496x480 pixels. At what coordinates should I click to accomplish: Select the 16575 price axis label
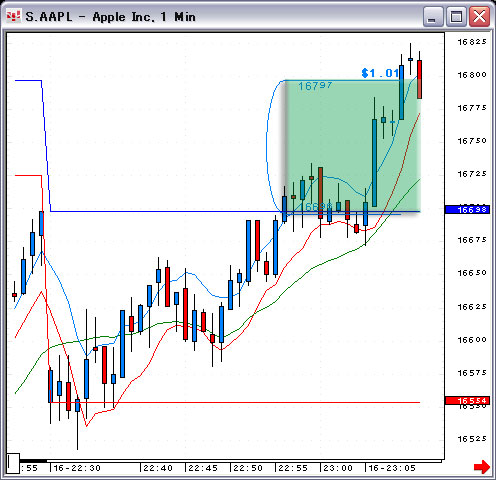click(x=472, y=373)
